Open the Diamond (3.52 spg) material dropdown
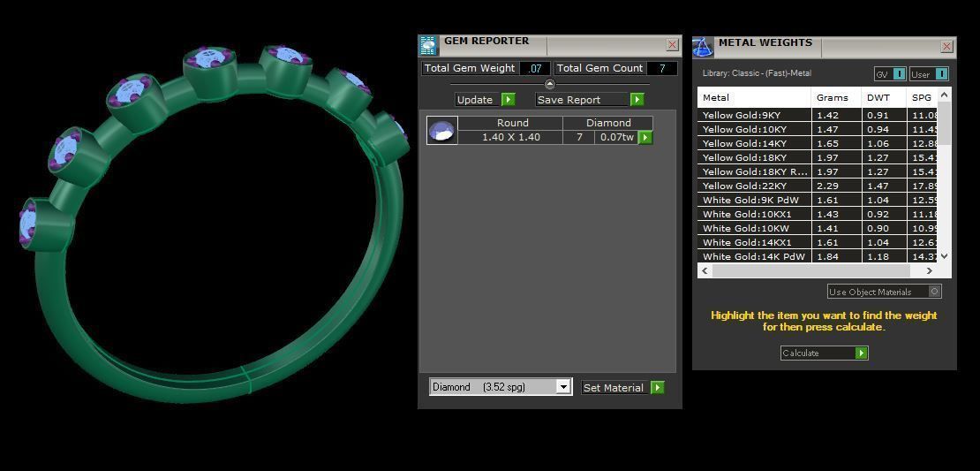980x471 pixels. [x=562, y=387]
